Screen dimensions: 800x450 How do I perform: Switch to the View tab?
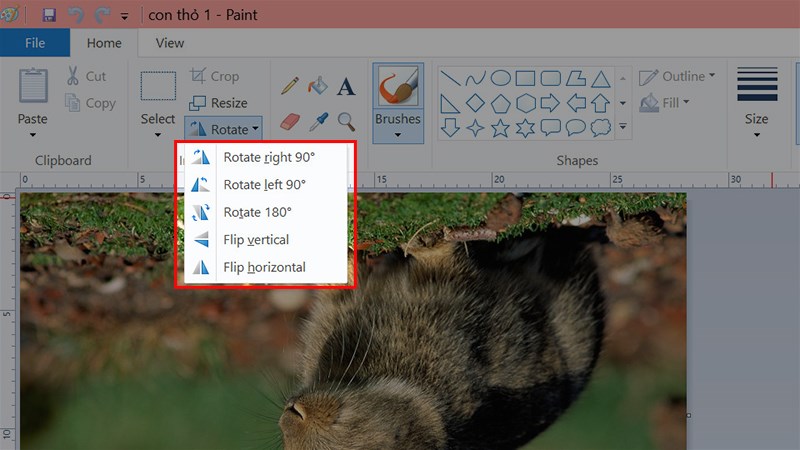click(170, 43)
